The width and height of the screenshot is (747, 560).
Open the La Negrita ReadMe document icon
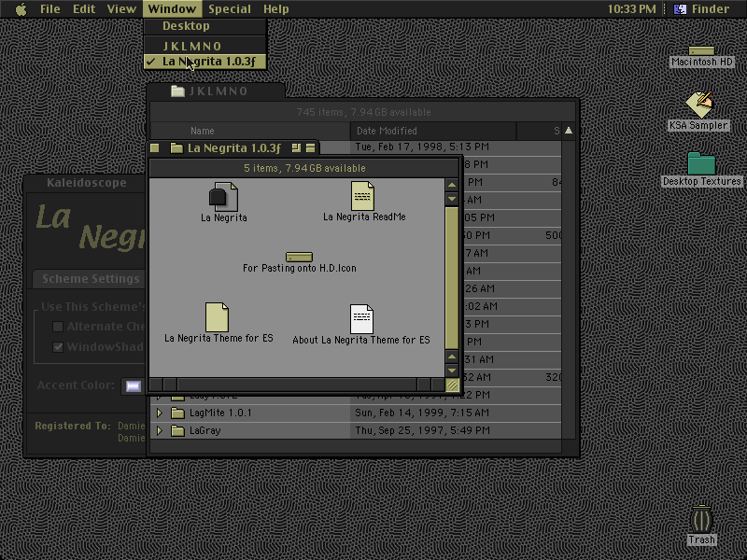362,196
